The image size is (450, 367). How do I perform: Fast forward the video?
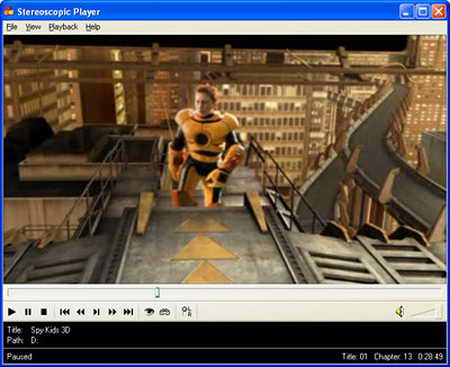point(112,312)
